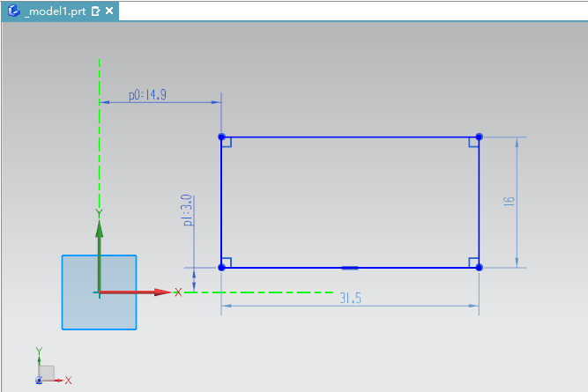This screenshot has height=392, width=588.
Task: Click the red X axis arrow of the datum
Action: click(x=135, y=292)
